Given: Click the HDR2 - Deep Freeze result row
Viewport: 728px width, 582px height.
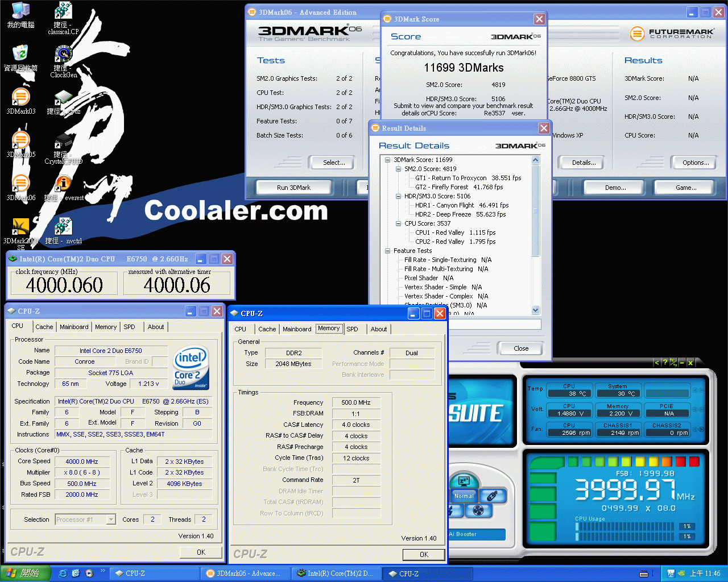Looking at the screenshot, I should click(460, 214).
